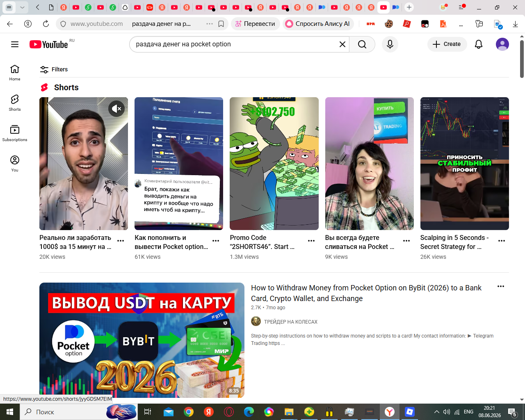525x420 pixels.
Task: Open more options for the Withdraw Money video
Action: point(501,286)
